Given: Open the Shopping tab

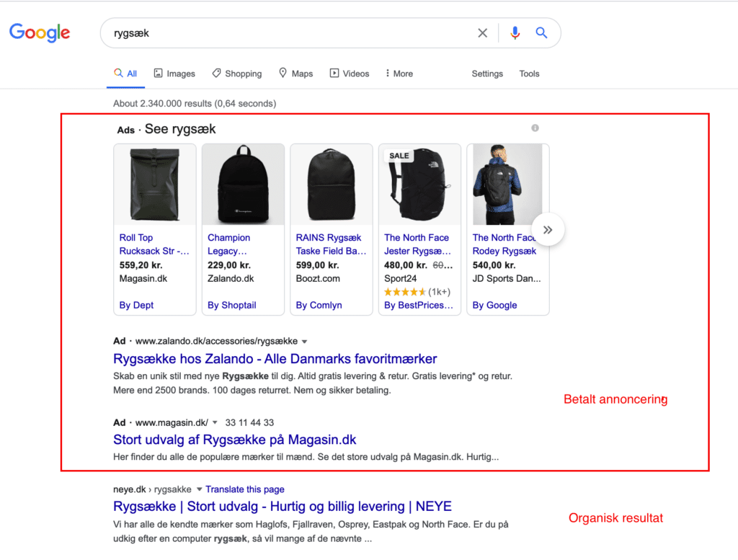Looking at the screenshot, I should 236,74.
